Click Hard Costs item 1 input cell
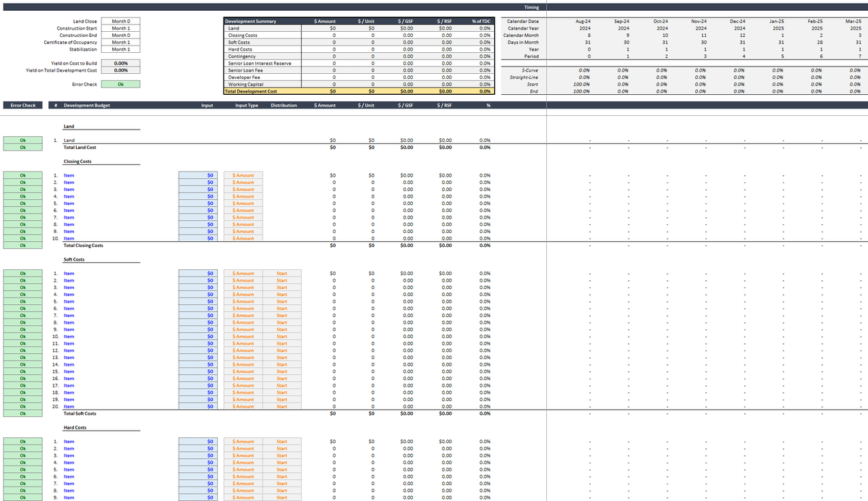The width and height of the screenshot is (868, 501). pyautogui.click(x=197, y=442)
